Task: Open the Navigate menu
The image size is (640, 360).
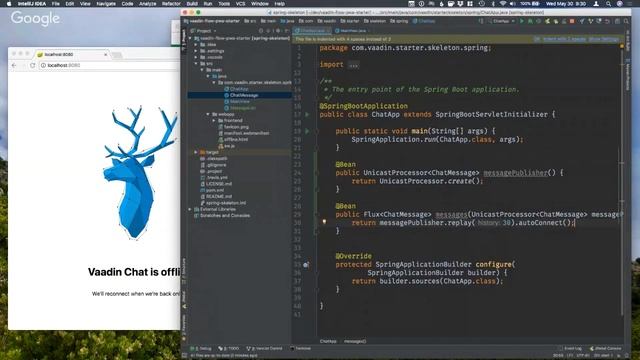Action: [106, 4]
